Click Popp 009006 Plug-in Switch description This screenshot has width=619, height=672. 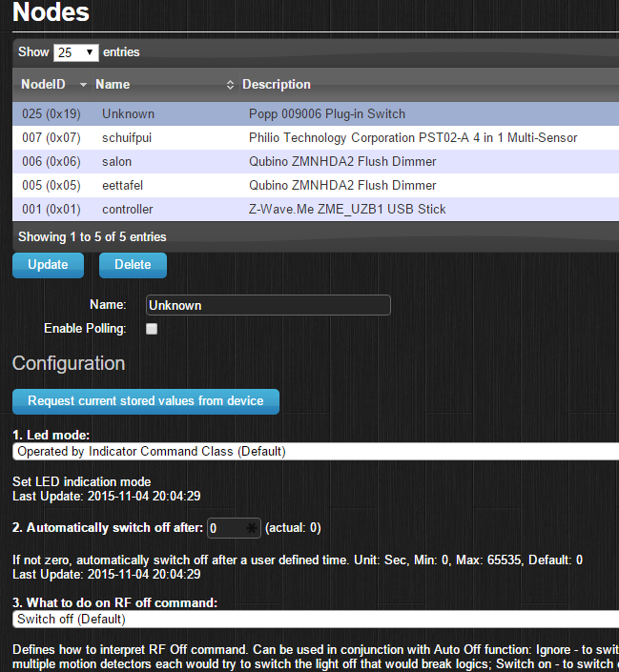pyautogui.click(x=327, y=114)
